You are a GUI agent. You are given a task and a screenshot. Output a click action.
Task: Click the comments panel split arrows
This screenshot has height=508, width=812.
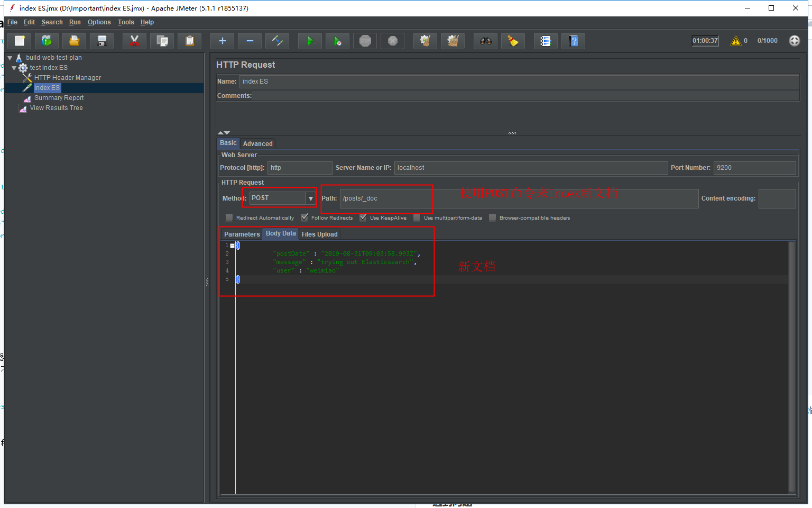(224, 133)
